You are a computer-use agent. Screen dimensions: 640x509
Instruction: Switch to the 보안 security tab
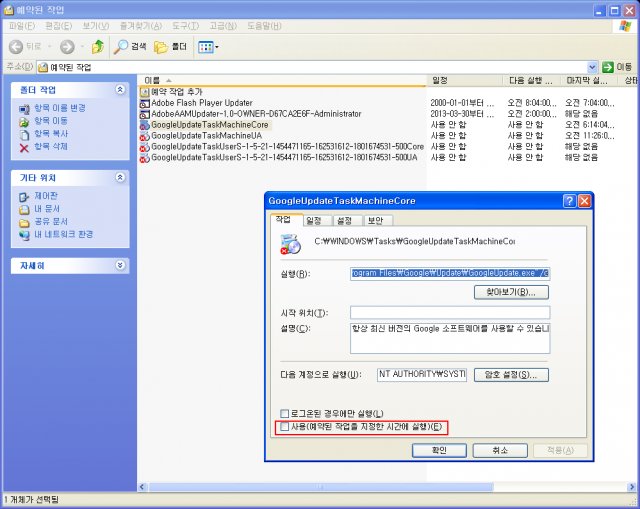(376, 221)
